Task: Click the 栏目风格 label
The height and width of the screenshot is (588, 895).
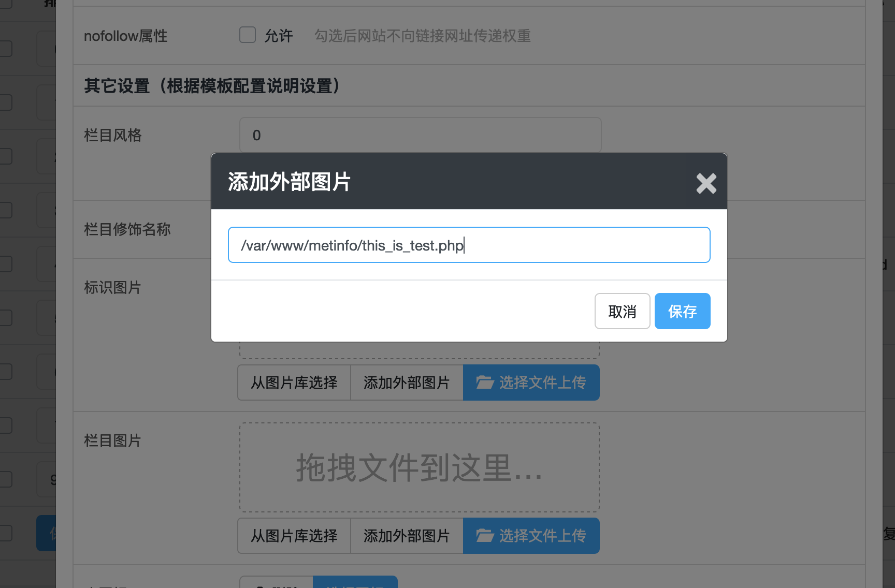Action: [x=113, y=135]
